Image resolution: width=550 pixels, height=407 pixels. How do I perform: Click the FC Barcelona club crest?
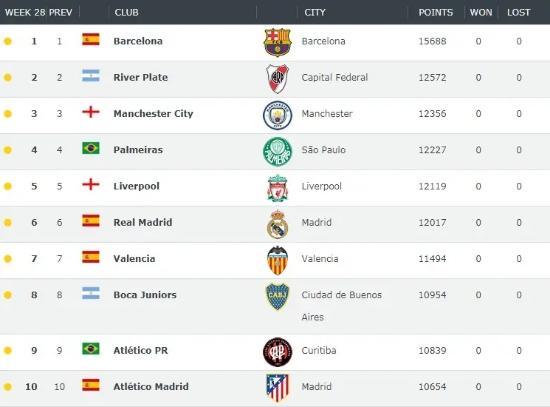coord(277,42)
